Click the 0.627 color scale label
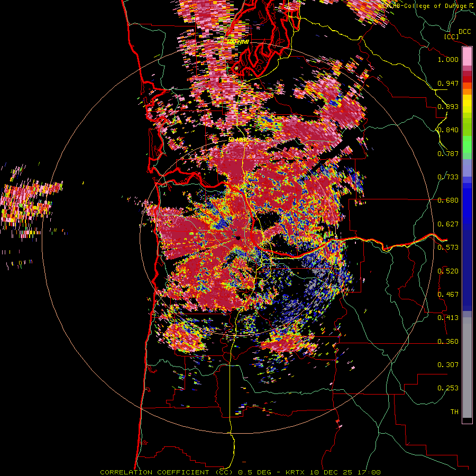Screen dimensions: 476x476 pyautogui.click(x=448, y=224)
